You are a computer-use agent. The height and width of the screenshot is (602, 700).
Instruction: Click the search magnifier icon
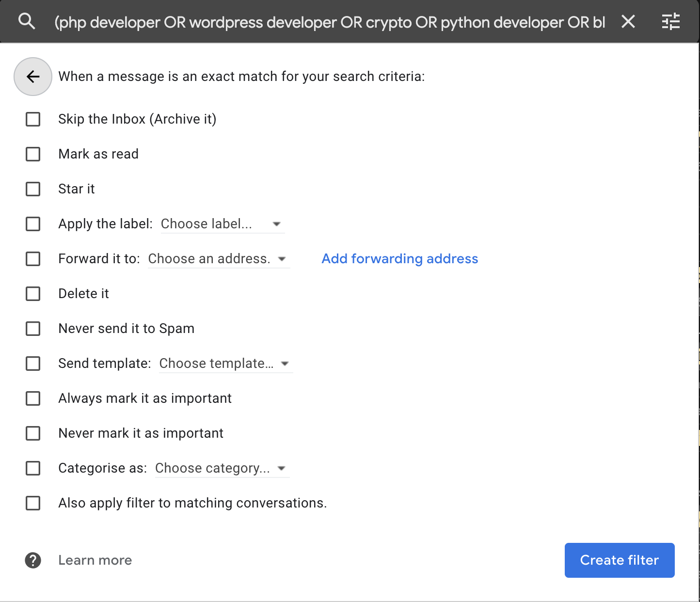[x=27, y=21]
